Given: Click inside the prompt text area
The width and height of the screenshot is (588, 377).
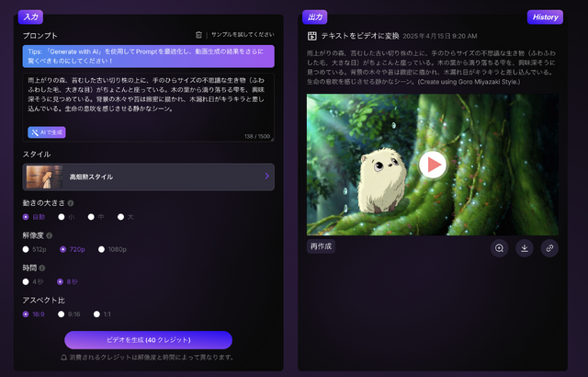Looking at the screenshot, I should pos(148,101).
